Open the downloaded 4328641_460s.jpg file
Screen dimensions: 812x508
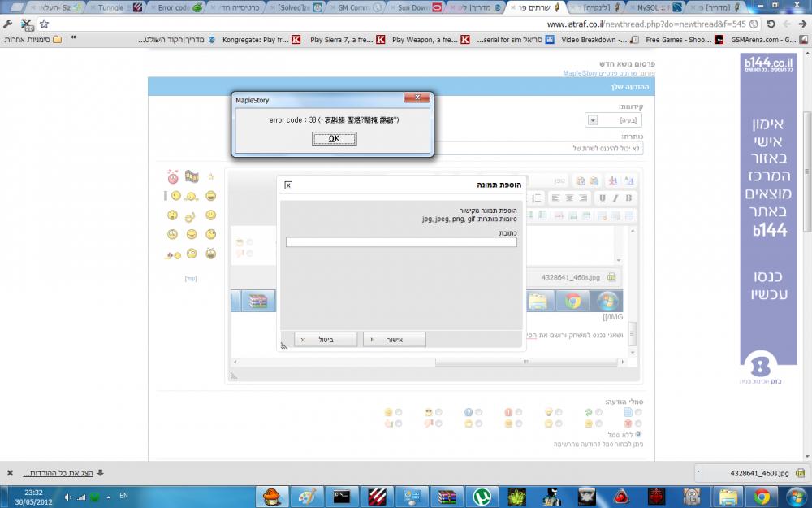[x=760, y=473]
